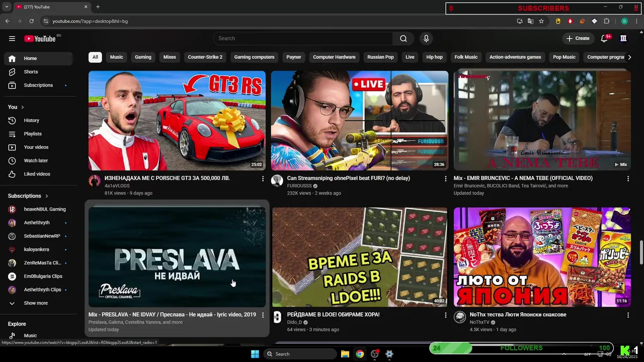The width and height of the screenshot is (644, 362).
Task: Open Liked videos in the sidebar
Action: [x=38, y=174]
